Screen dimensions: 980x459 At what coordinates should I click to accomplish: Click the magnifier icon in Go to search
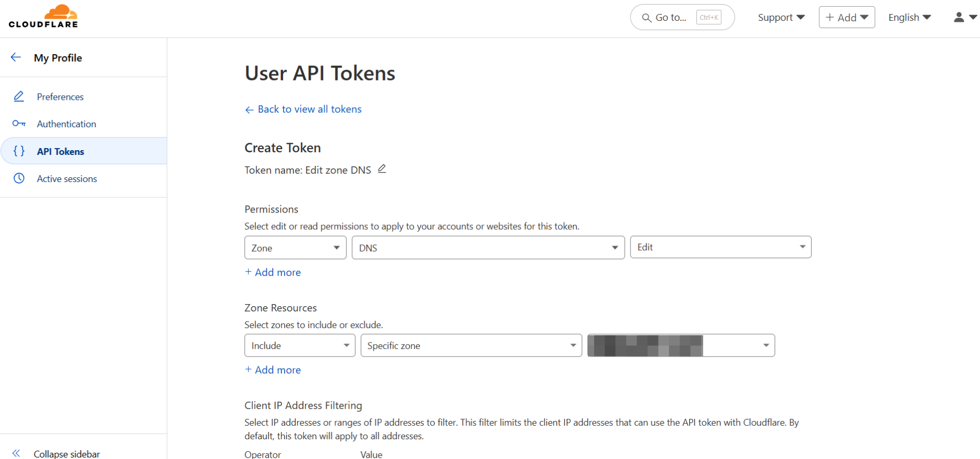[647, 18]
